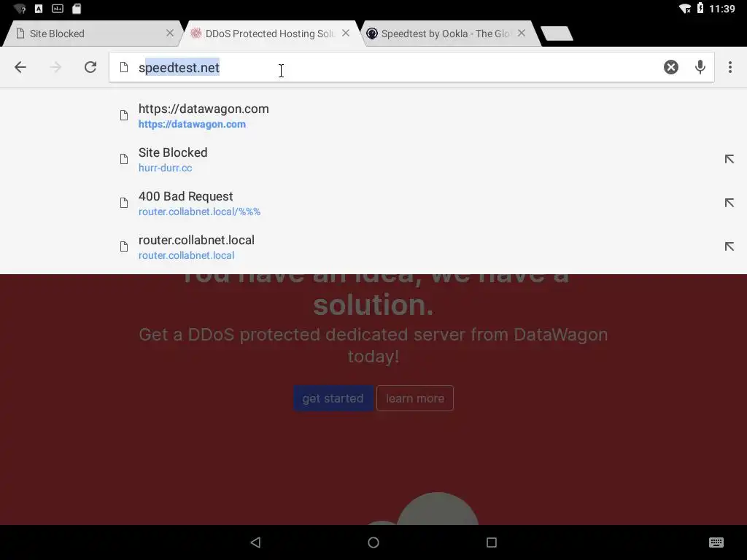This screenshot has width=747, height=560.
Task: Tap the Android recent apps square
Action: 491,542
